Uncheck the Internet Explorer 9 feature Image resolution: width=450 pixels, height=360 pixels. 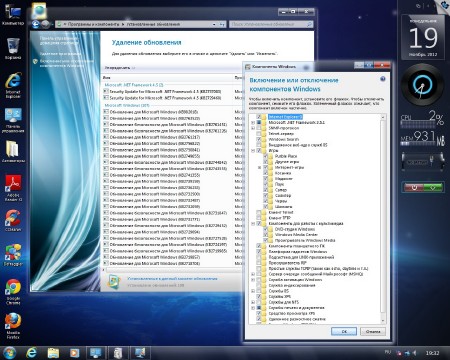pyautogui.click(x=259, y=117)
